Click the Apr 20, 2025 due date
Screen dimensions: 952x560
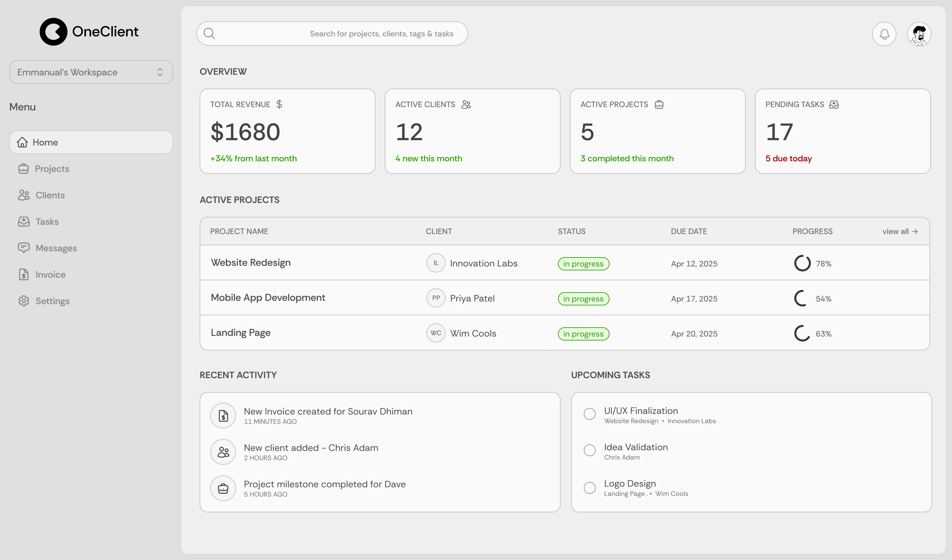[x=694, y=334]
